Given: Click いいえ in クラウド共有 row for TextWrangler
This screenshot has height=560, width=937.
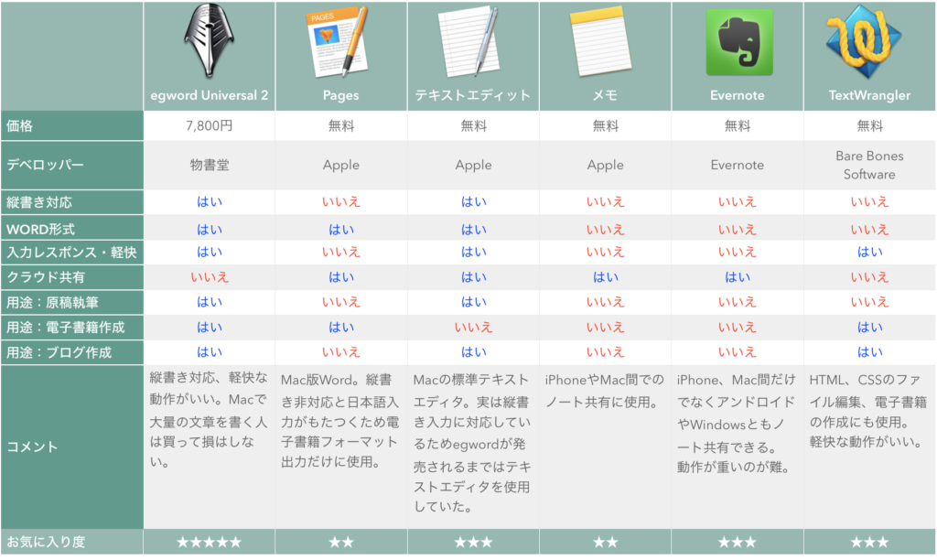Looking at the screenshot, I should [x=869, y=277].
